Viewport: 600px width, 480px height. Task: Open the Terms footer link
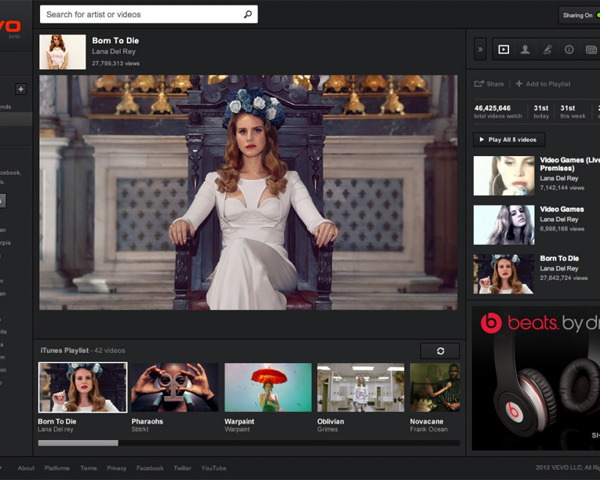(88, 468)
